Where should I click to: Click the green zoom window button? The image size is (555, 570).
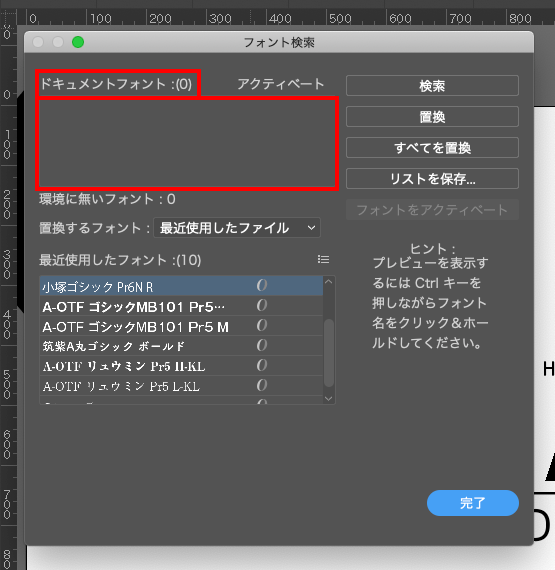click(78, 42)
